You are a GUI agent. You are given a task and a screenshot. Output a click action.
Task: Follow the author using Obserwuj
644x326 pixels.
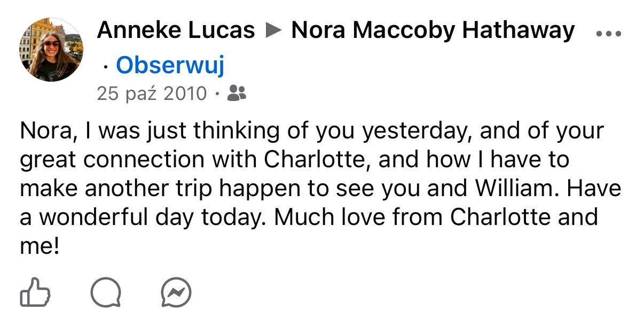tap(170, 65)
